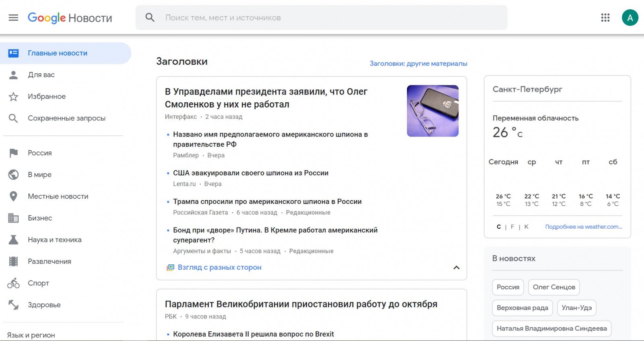
Task: Click the Аргументы и факты source label
Action: tap(202, 251)
